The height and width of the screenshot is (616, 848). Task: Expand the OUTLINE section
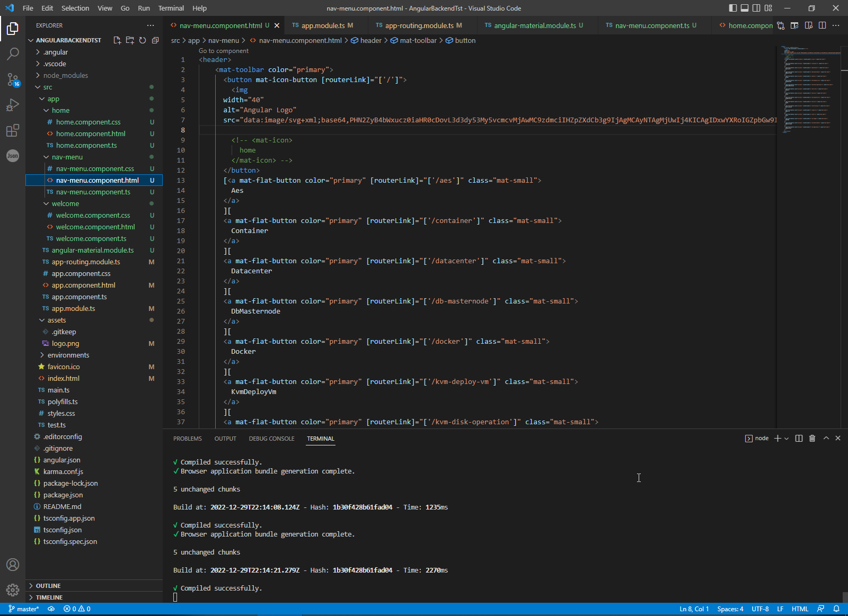48,586
